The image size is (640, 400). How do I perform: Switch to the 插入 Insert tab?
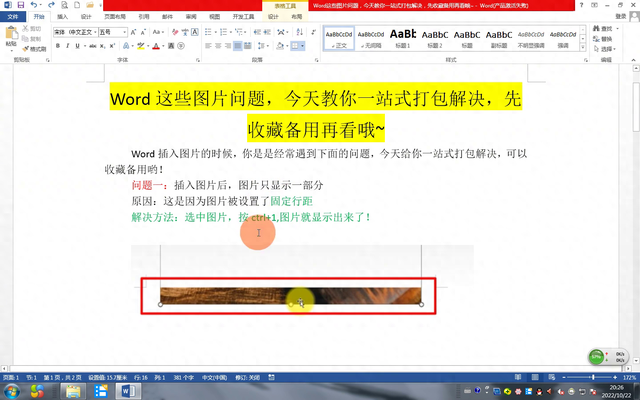[62, 17]
